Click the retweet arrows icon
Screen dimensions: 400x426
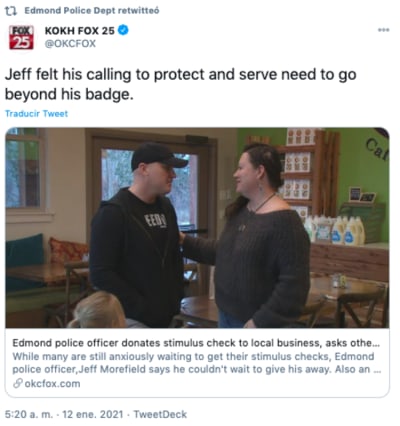point(11,11)
